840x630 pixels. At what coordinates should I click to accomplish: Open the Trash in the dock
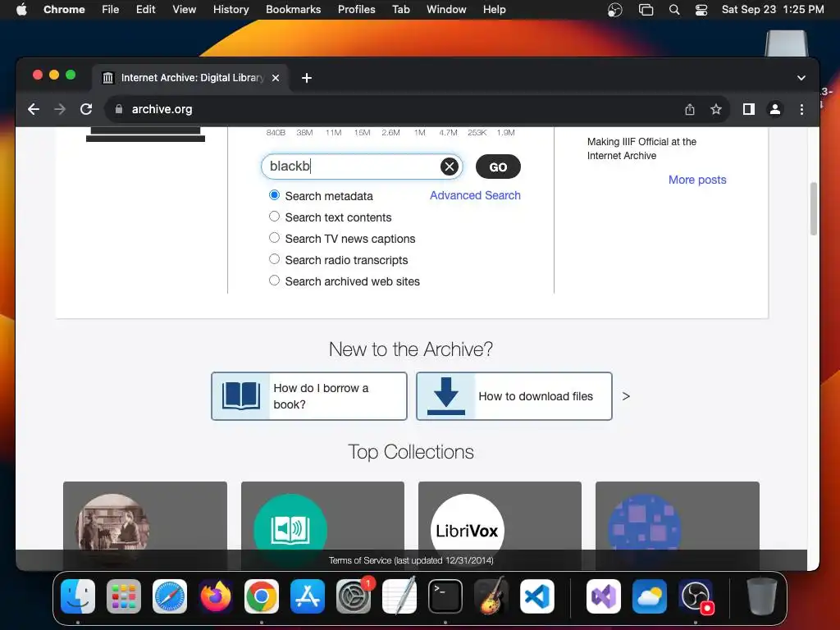[x=762, y=596]
